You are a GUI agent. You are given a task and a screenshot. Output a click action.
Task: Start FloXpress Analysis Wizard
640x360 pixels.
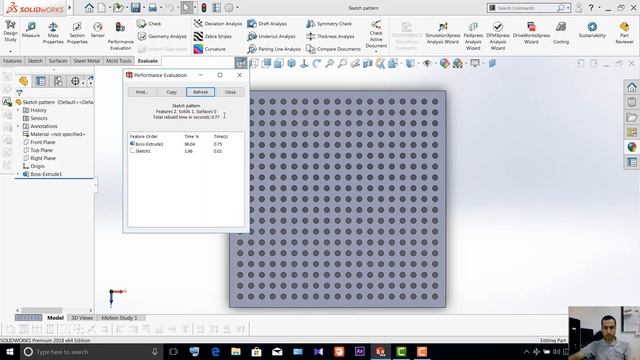473,35
